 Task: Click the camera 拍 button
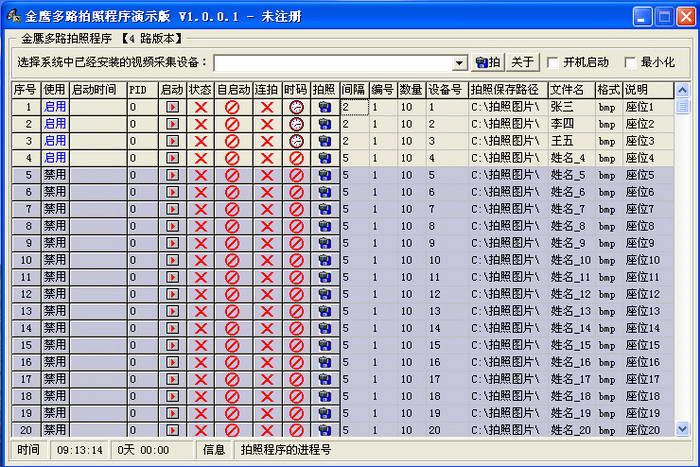pos(488,62)
